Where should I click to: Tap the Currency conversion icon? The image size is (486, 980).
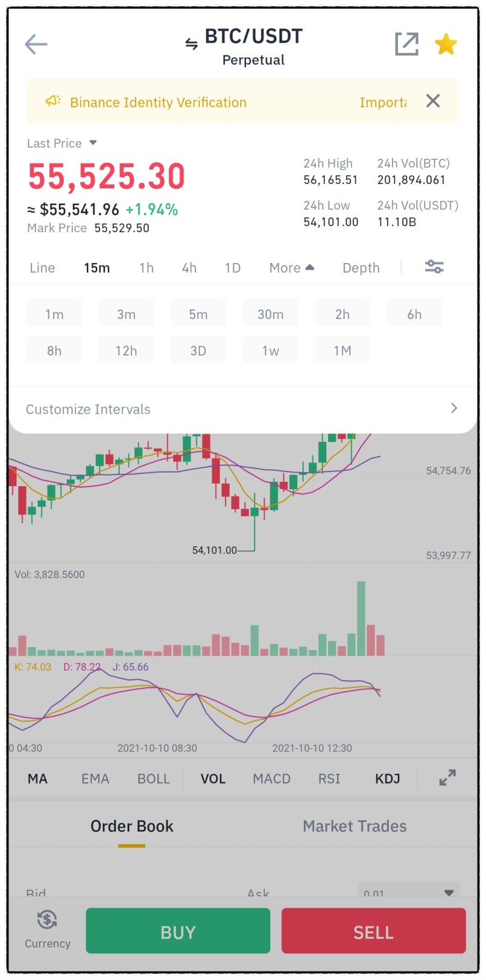(47, 920)
